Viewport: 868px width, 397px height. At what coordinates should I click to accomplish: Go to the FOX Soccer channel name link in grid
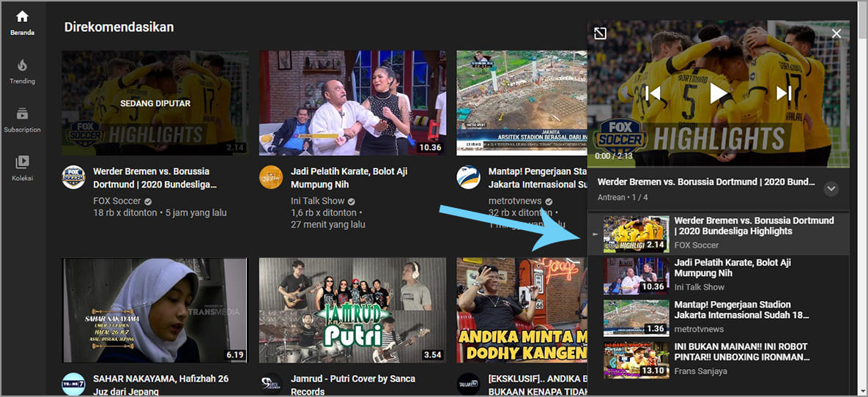[x=117, y=201]
